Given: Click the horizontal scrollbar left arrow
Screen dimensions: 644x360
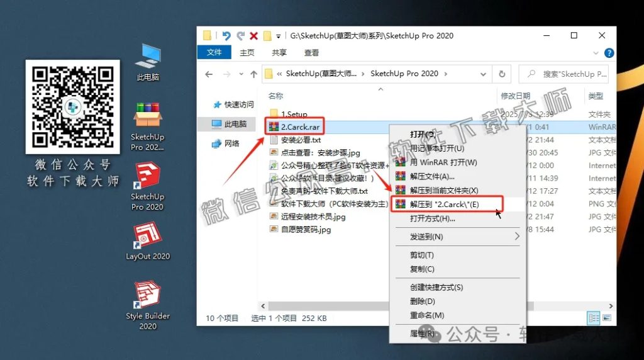Looking at the screenshot, I should tap(264, 306).
